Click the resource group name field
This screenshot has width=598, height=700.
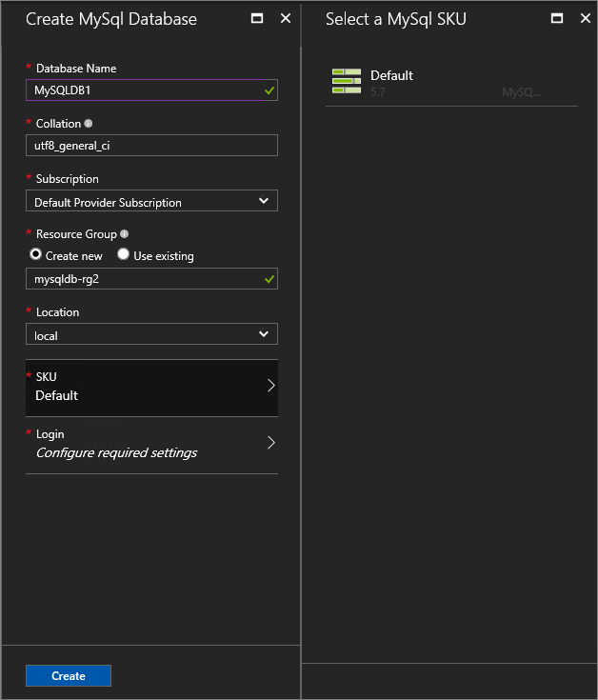143,279
